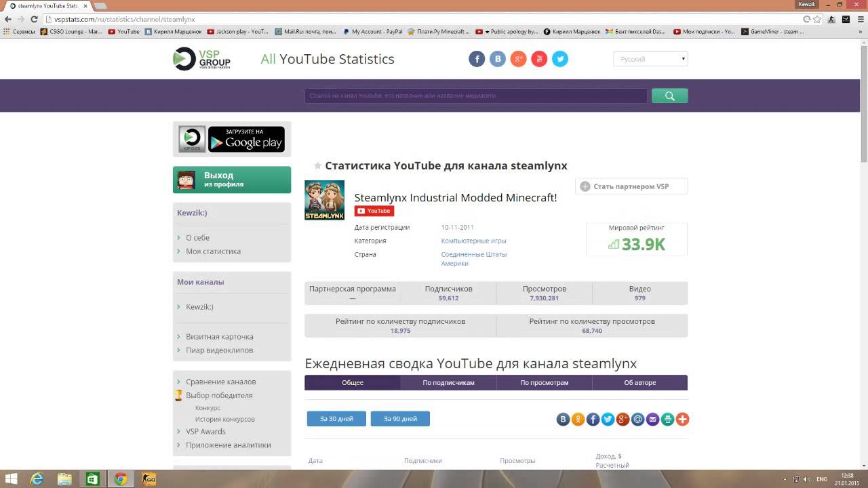Open the language dropdown showing Русский
Screen dimensions: 868x488
pos(651,59)
